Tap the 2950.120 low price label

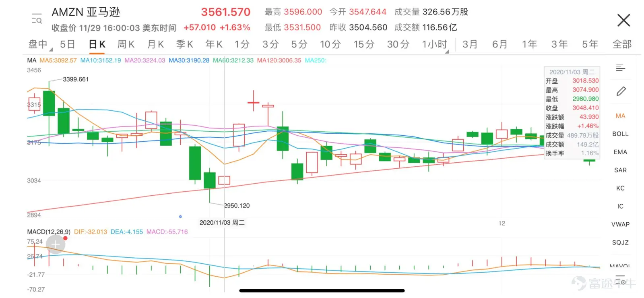pyautogui.click(x=237, y=206)
